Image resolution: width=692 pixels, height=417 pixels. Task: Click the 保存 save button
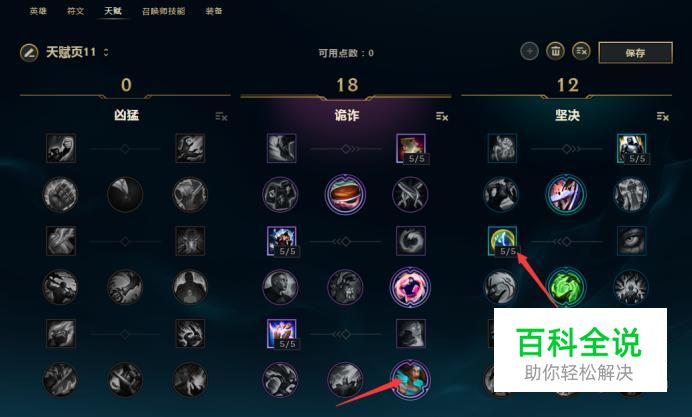[635, 53]
